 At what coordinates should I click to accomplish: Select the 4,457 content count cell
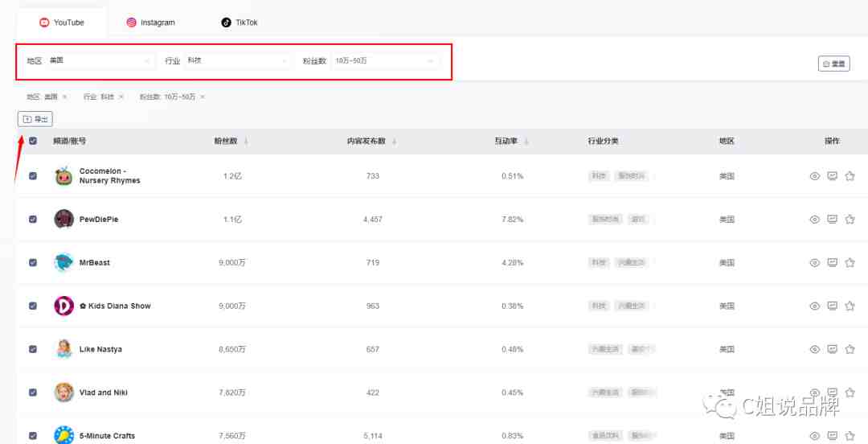point(373,220)
